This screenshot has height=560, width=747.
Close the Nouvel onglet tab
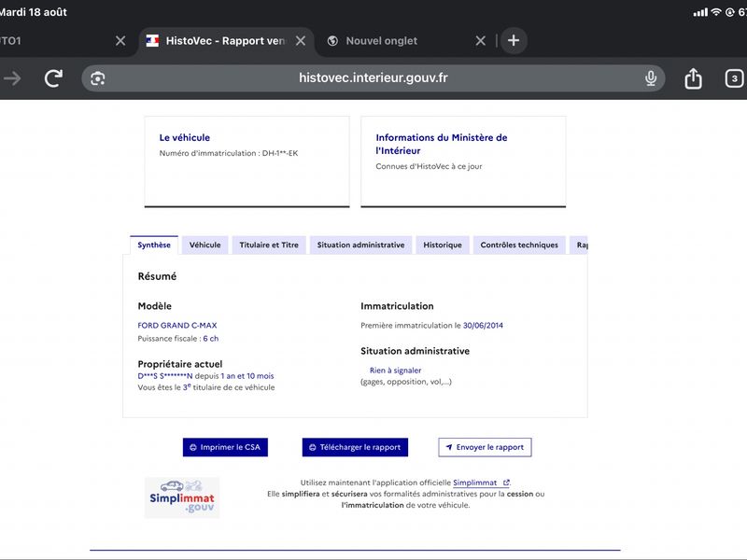coord(481,41)
